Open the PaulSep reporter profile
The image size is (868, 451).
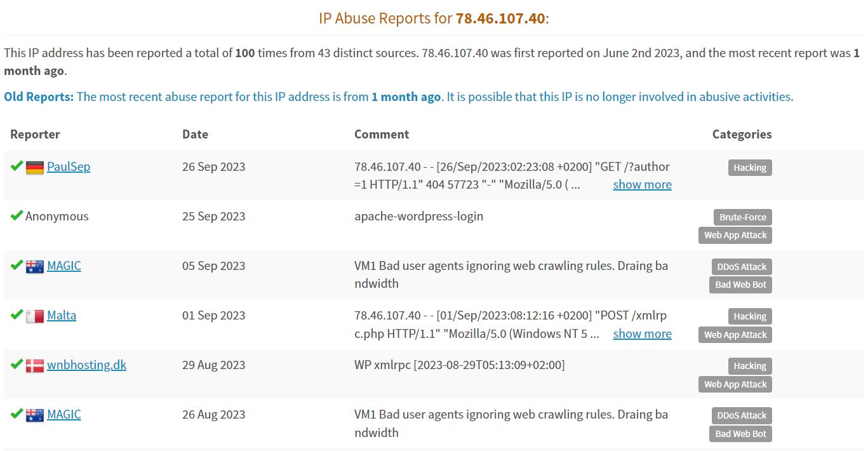69,167
